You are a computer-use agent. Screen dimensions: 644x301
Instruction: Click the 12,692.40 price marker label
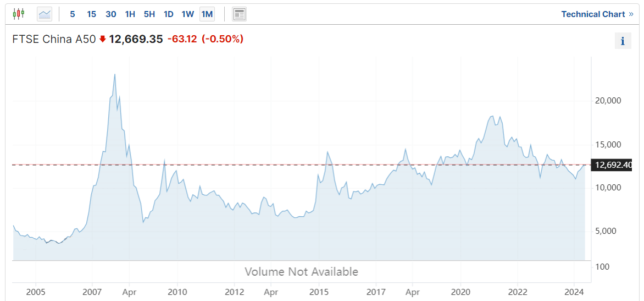tap(613, 165)
